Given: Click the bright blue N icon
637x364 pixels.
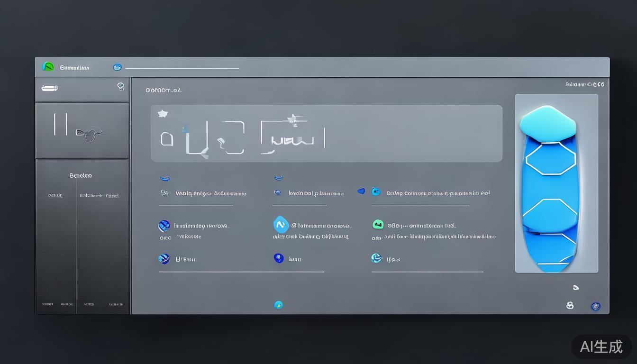Looking at the screenshot, I should click(281, 224).
